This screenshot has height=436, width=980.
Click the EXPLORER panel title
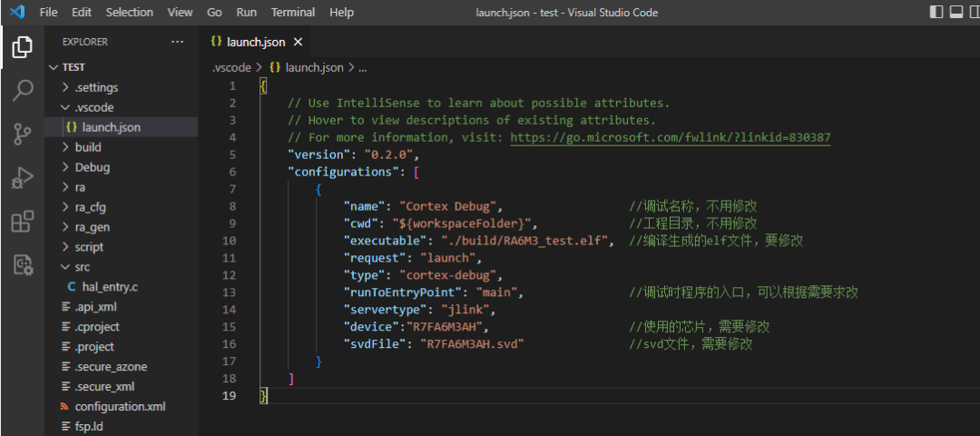[x=85, y=42]
